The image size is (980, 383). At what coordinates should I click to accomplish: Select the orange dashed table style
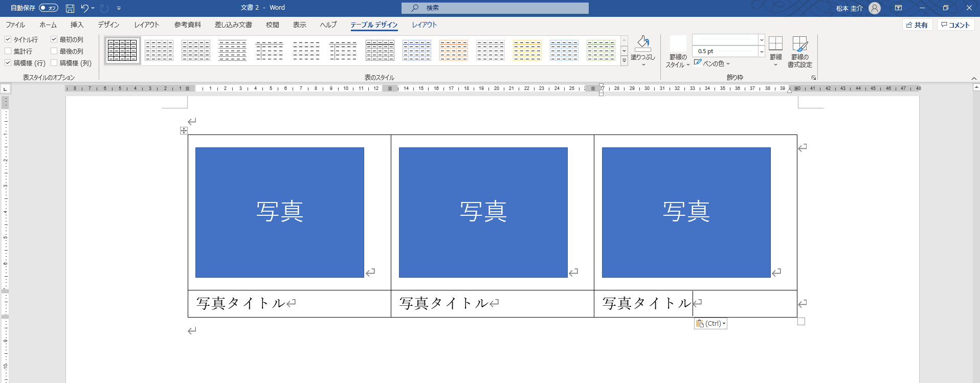pyautogui.click(x=454, y=51)
